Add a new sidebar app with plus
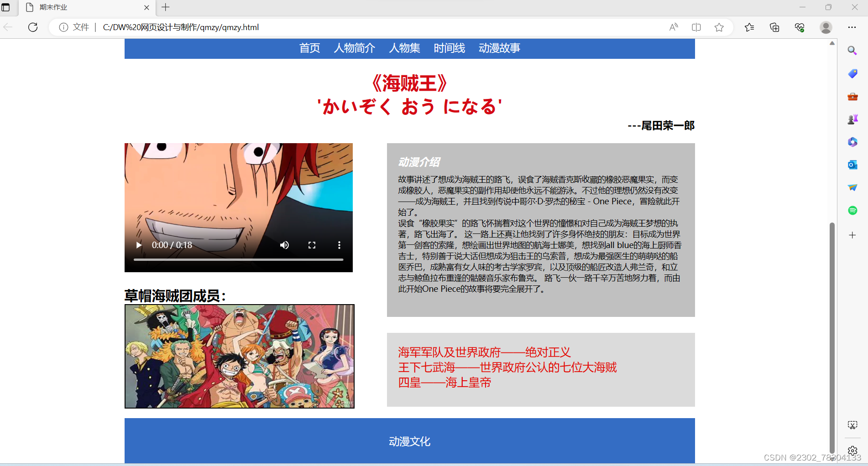This screenshot has height=466, width=868. click(x=852, y=235)
